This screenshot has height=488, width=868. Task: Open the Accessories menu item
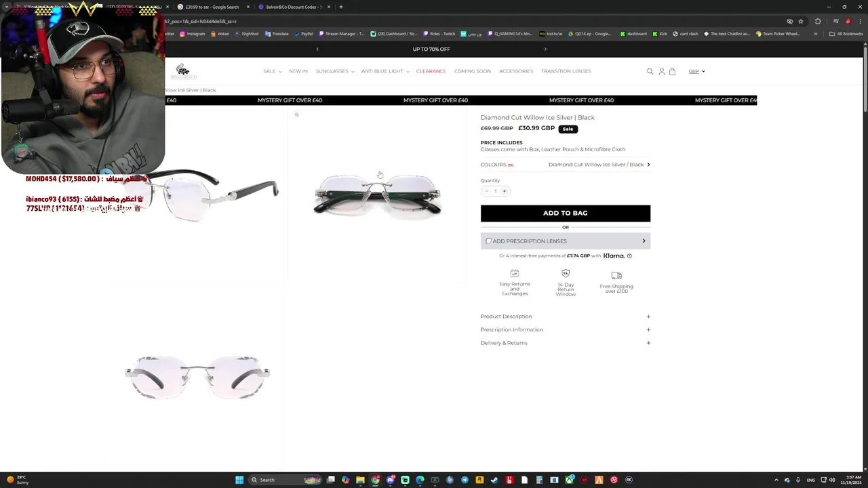516,71
